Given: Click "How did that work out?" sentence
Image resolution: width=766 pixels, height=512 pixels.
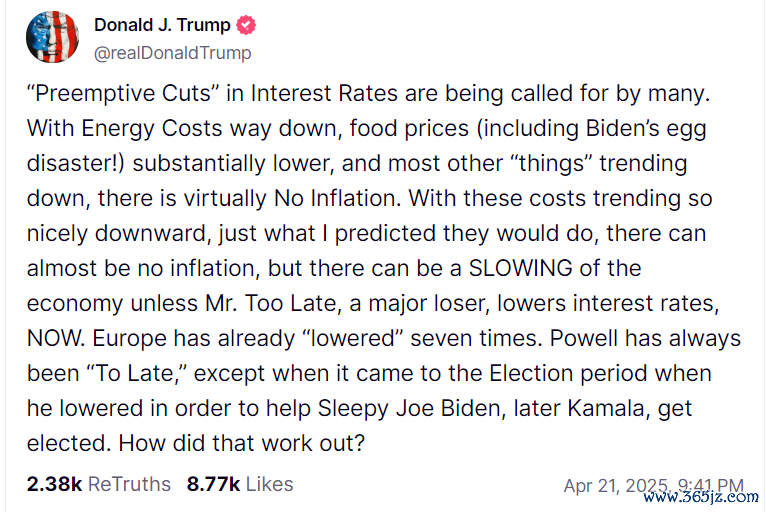Looking at the screenshot, I should tap(242, 444).
